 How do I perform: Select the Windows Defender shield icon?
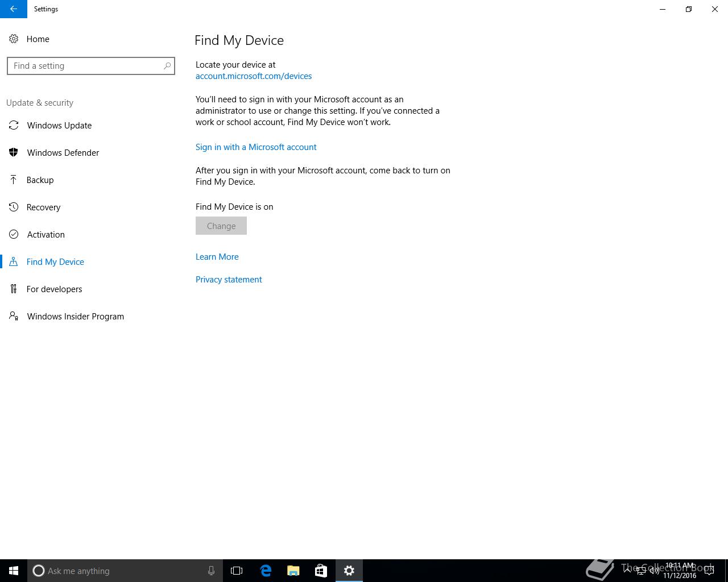click(14, 153)
